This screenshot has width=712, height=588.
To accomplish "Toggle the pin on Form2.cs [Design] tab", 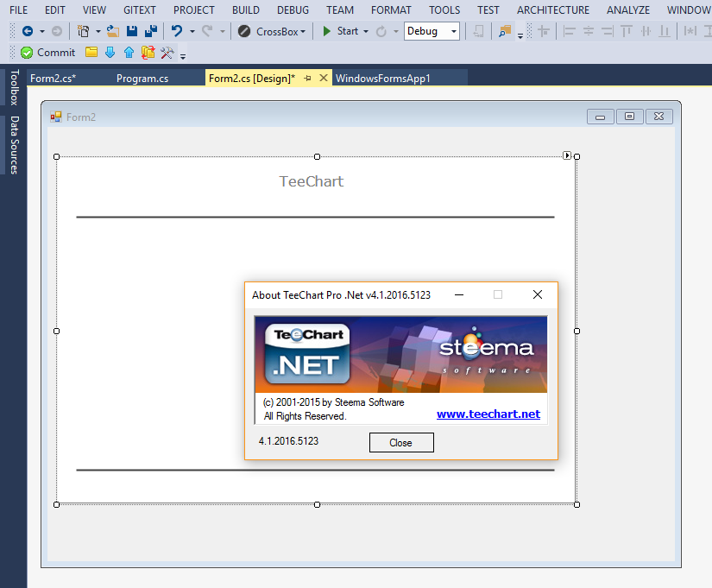I will tap(307, 79).
